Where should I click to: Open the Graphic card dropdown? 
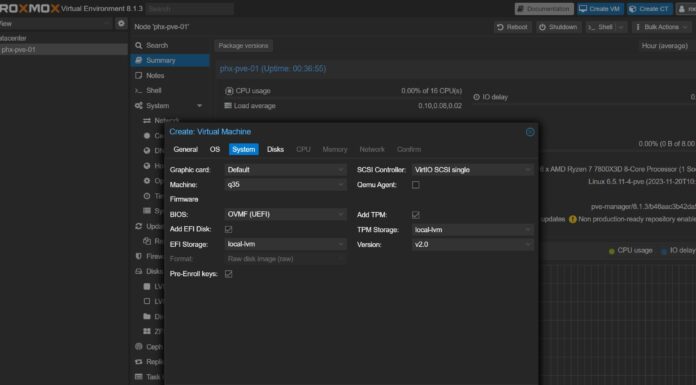click(x=341, y=170)
